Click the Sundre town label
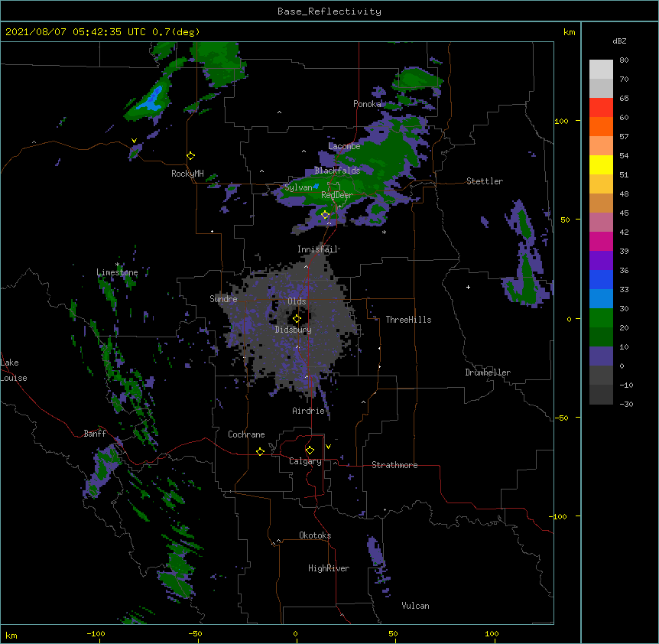 (223, 299)
